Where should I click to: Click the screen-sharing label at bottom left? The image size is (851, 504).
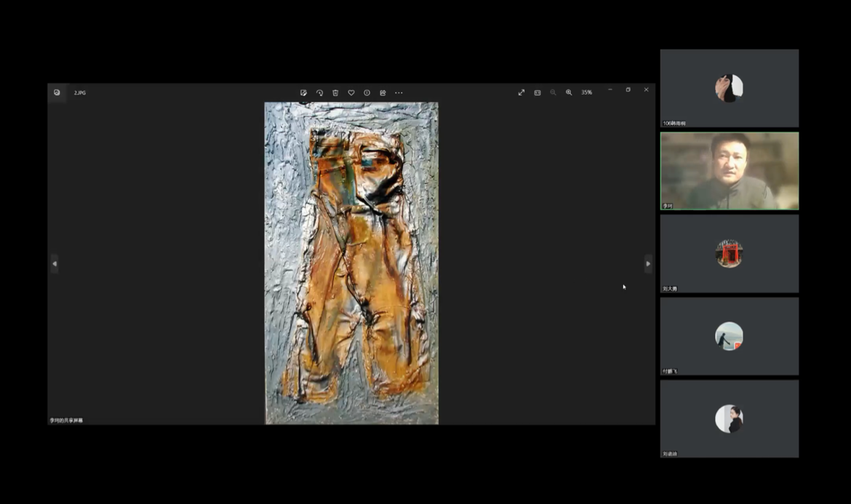(66, 420)
